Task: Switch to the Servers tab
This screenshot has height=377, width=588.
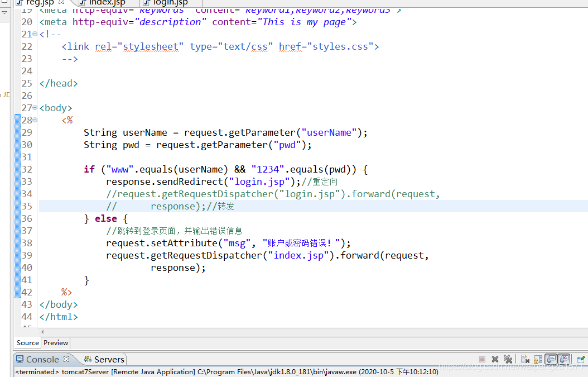Action: coord(104,359)
